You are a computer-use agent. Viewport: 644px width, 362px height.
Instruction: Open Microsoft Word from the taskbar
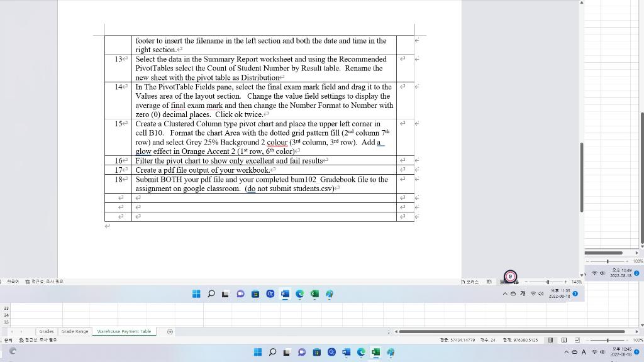coord(345,353)
